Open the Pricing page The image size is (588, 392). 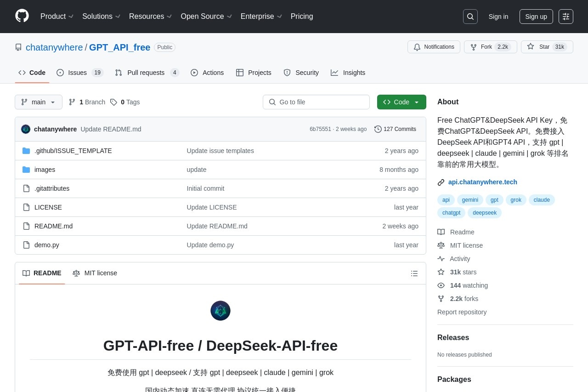(302, 17)
